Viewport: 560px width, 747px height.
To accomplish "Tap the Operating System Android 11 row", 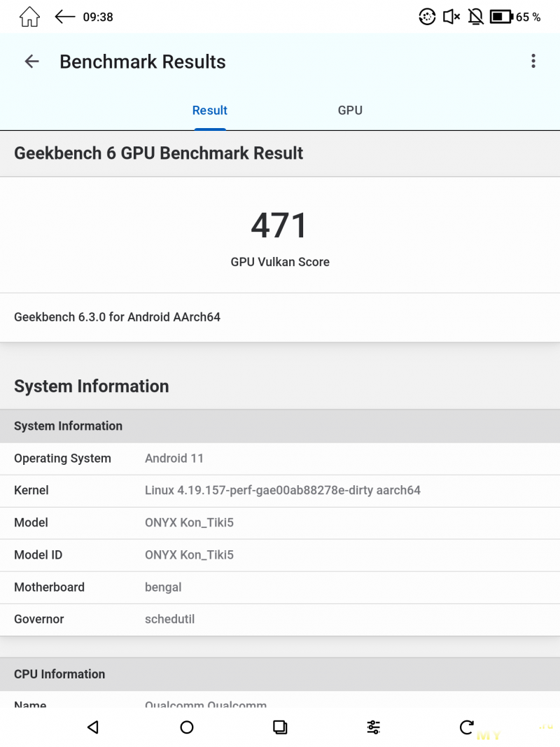I will tap(280, 459).
